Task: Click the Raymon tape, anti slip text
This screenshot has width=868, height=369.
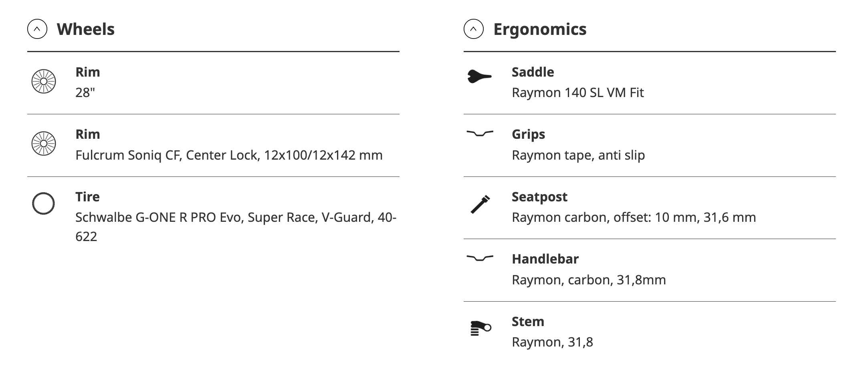Action: [578, 155]
